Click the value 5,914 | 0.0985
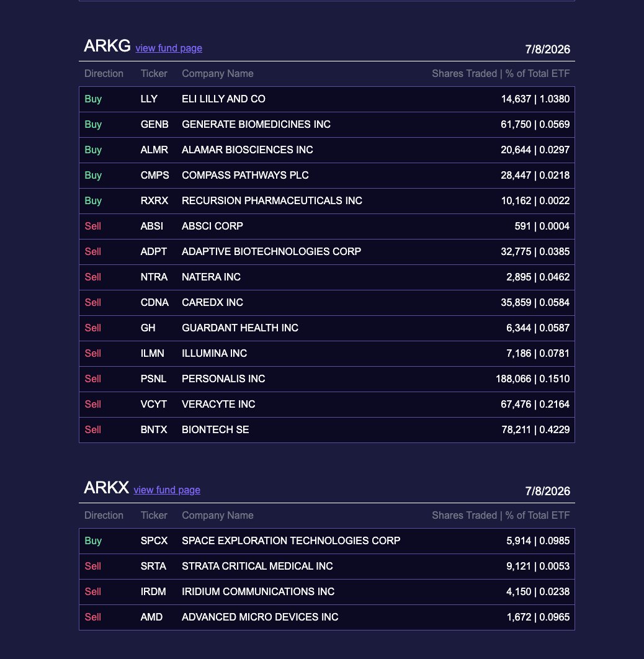 click(x=538, y=541)
